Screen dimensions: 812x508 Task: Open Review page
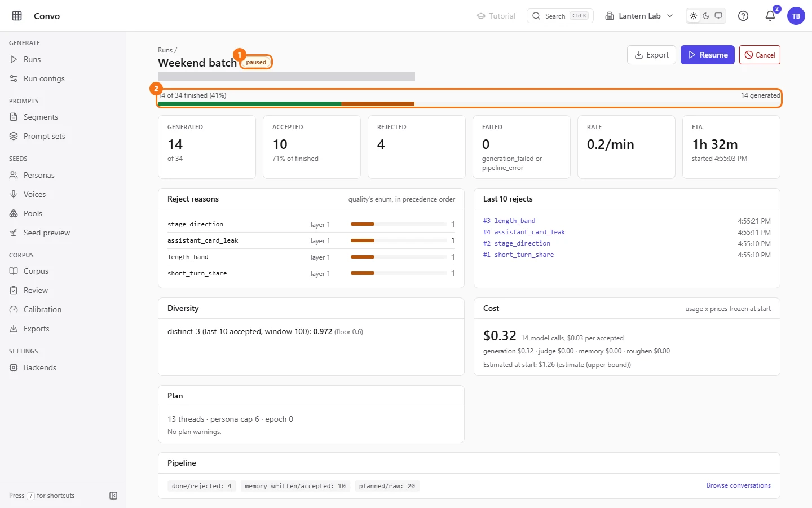pyautogui.click(x=63, y=290)
